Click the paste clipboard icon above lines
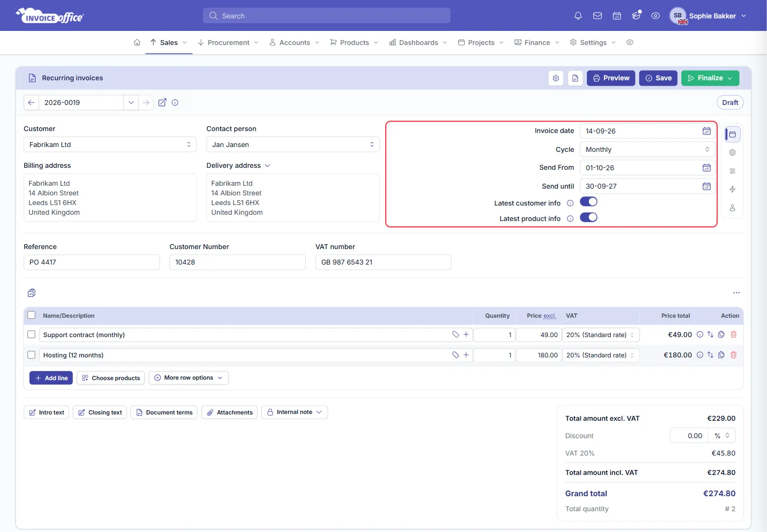767x532 pixels. (31, 293)
